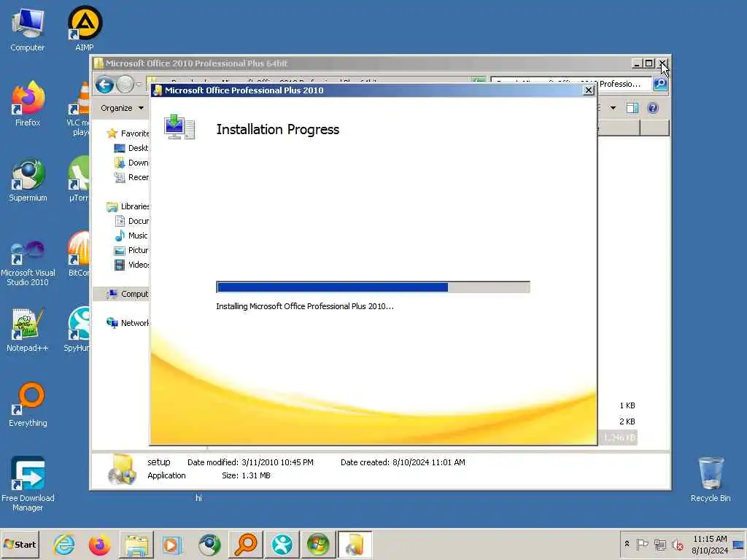The image size is (747, 560).
Task: Click the Windows orb taskbar icon
Action: (x=318, y=545)
